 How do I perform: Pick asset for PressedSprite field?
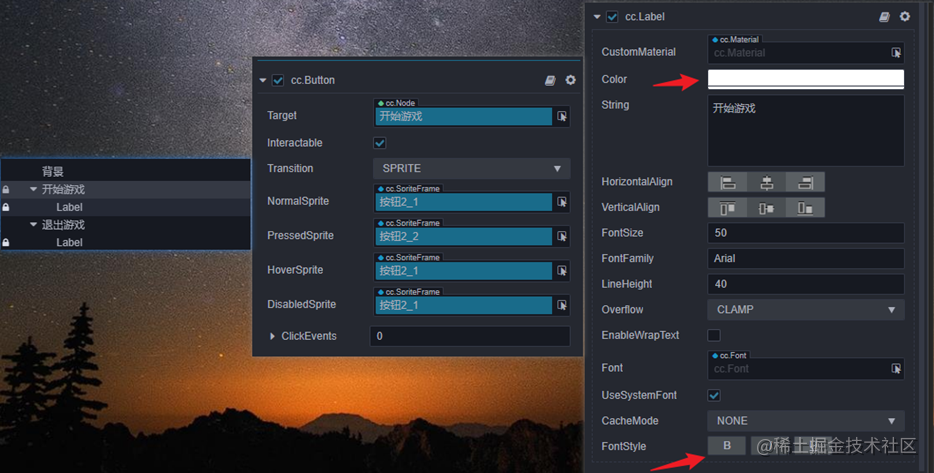pyautogui.click(x=562, y=236)
